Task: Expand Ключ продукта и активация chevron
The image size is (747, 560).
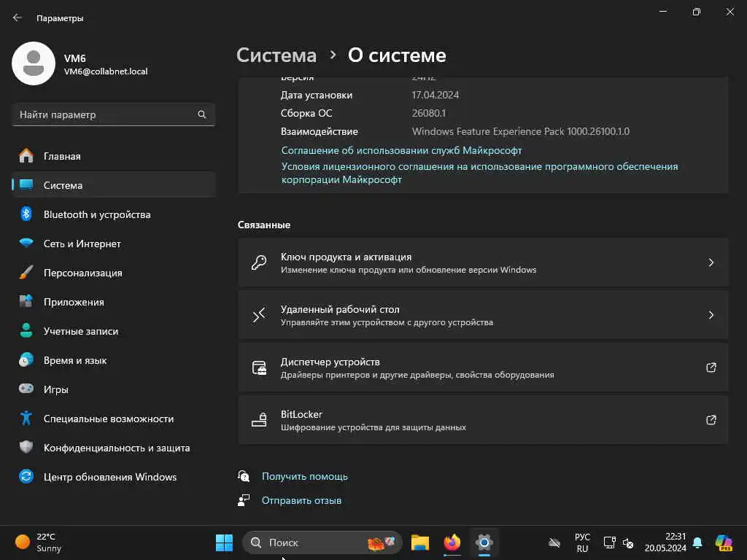Action: click(711, 262)
